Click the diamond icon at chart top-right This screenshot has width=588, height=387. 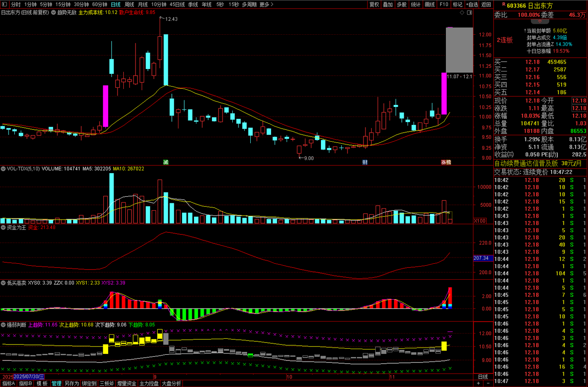[x=462, y=12]
